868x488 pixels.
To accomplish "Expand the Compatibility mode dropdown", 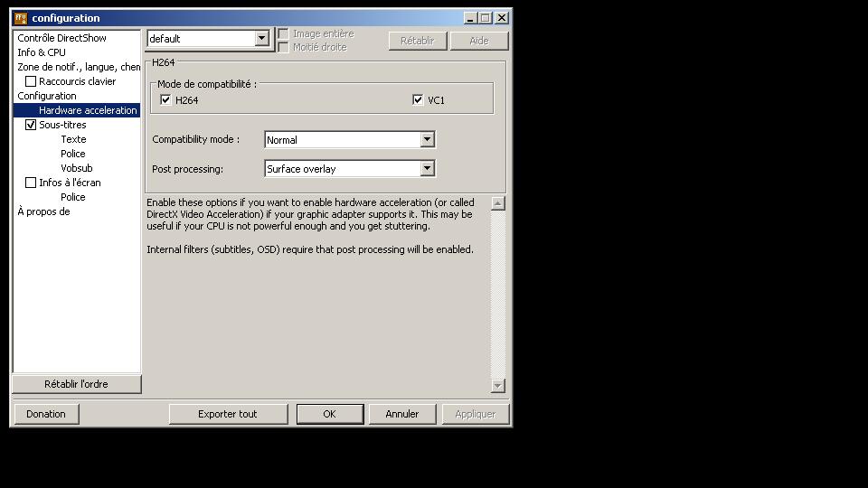I will [427, 140].
